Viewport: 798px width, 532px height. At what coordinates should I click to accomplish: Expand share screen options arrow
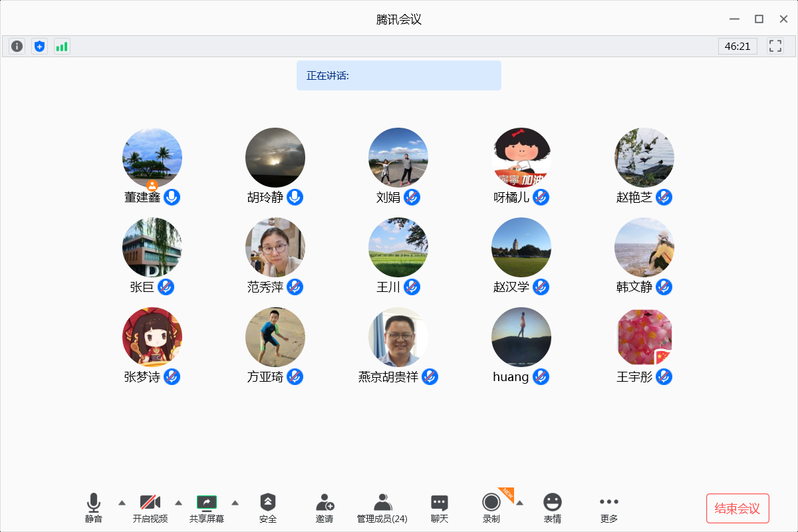pyautogui.click(x=235, y=503)
